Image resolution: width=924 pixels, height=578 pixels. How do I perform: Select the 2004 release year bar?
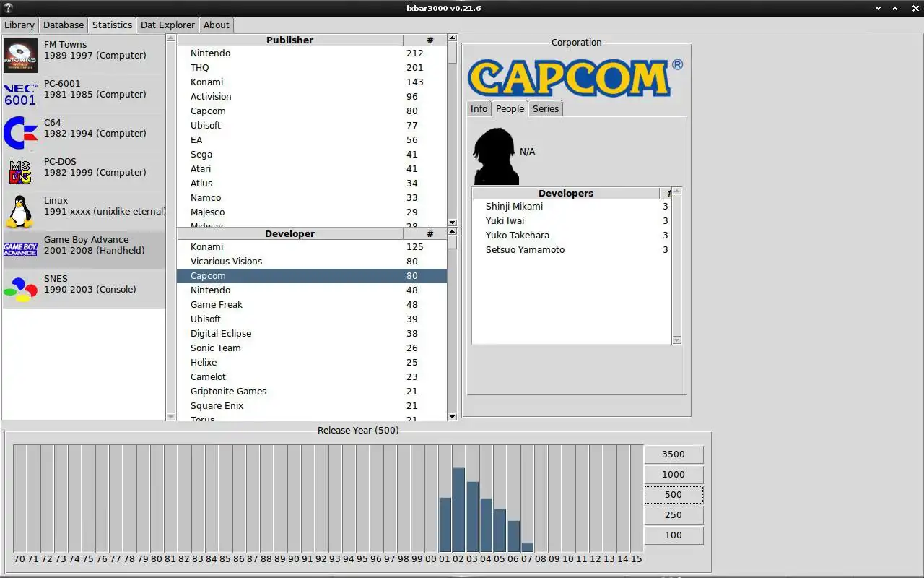click(487, 525)
